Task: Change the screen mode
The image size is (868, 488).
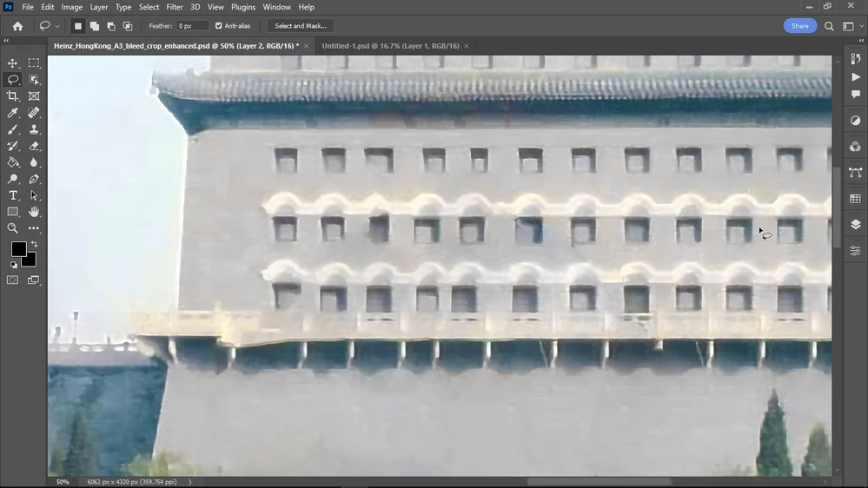Action: click(34, 280)
